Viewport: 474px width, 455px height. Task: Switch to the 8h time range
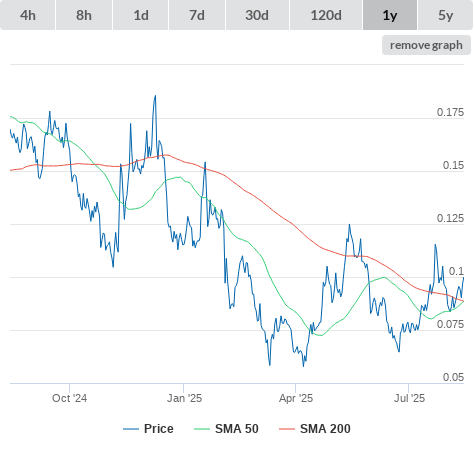point(84,15)
